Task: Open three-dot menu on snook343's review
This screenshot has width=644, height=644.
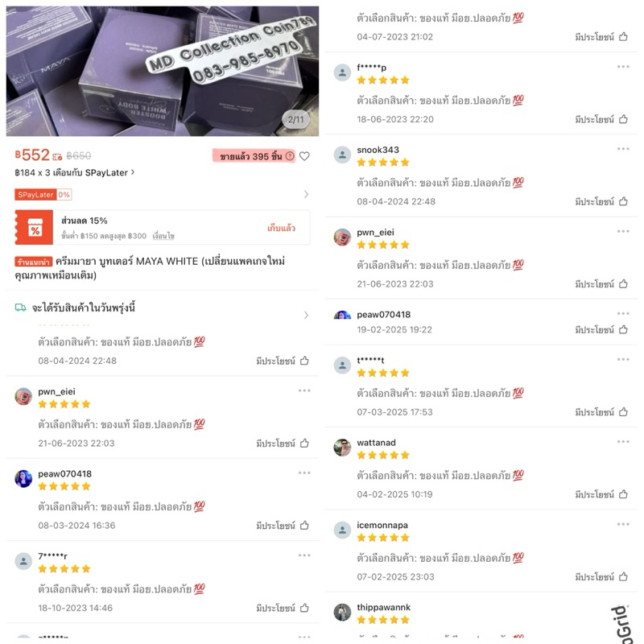Action: (x=623, y=149)
